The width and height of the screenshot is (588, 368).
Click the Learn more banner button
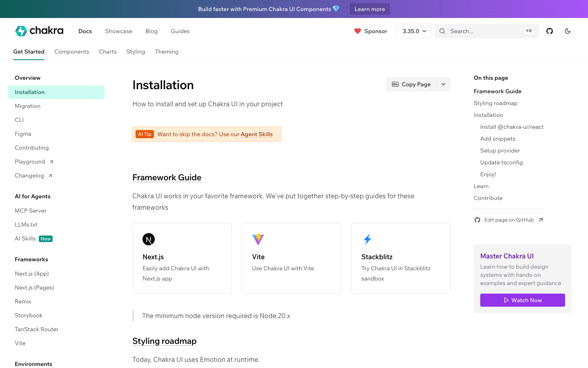(x=370, y=9)
